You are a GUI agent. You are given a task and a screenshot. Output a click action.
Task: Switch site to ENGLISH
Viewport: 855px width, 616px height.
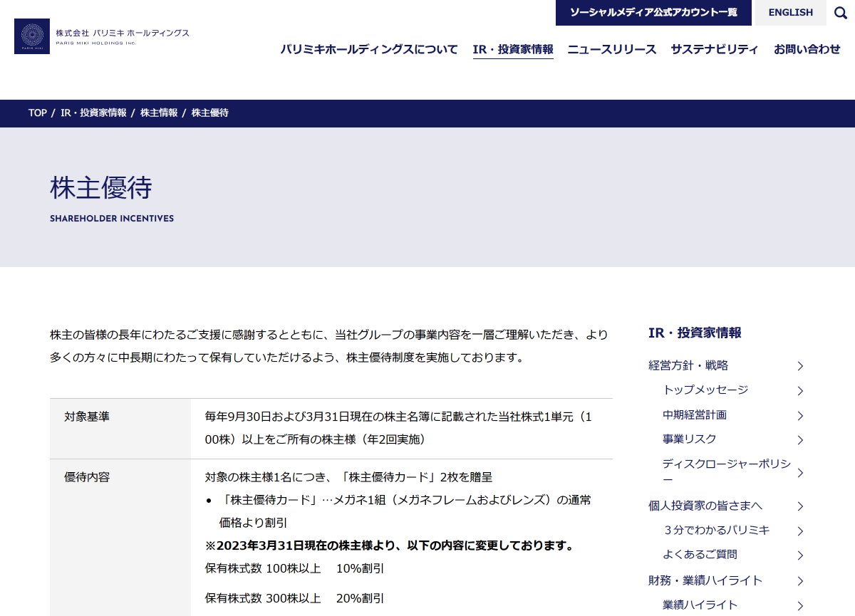pos(791,13)
